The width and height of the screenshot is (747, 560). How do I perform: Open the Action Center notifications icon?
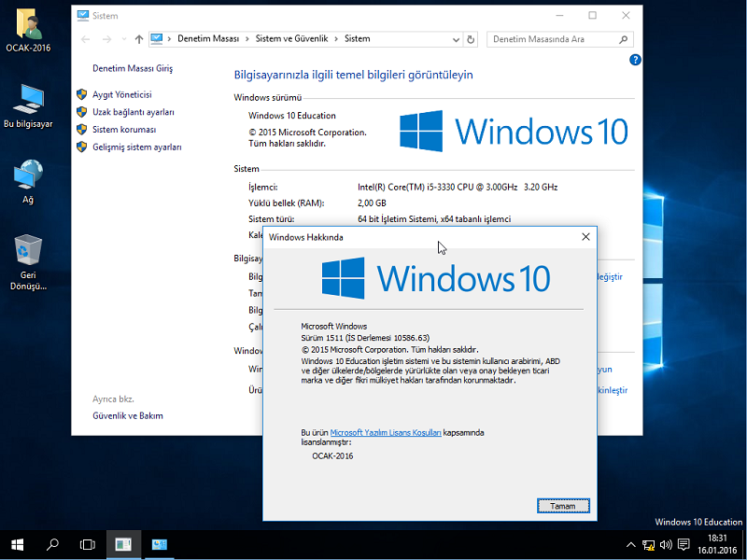(684, 545)
